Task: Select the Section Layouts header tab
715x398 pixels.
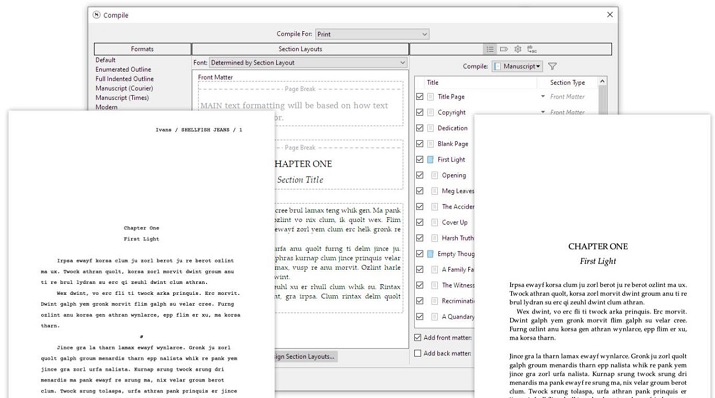Action: (300, 49)
